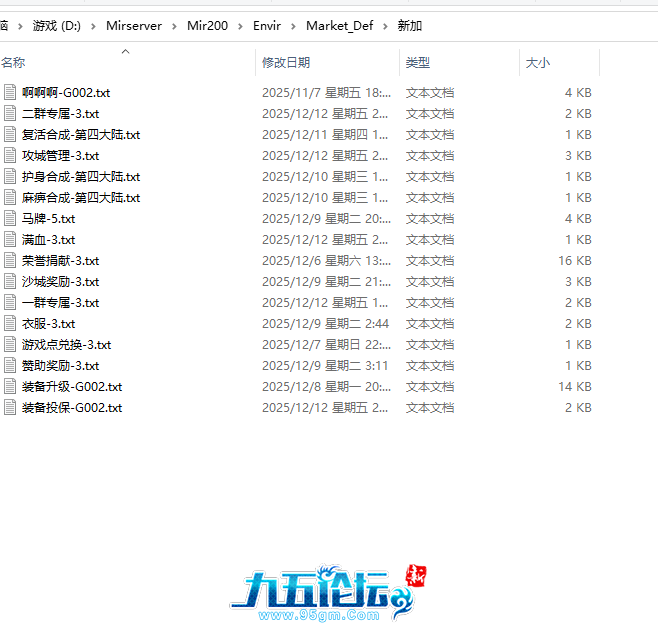Click the 荣誉捐献-3.txt file icon

tap(10, 260)
